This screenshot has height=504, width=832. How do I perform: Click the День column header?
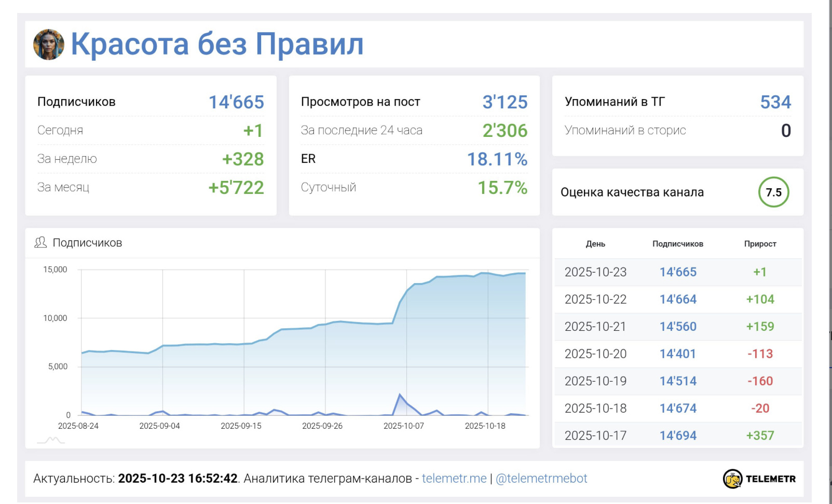(x=595, y=244)
